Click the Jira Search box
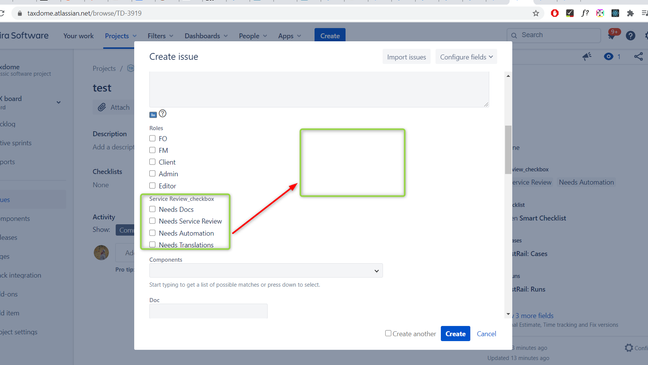This screenshot has width=648, height=365. point(553,35)
